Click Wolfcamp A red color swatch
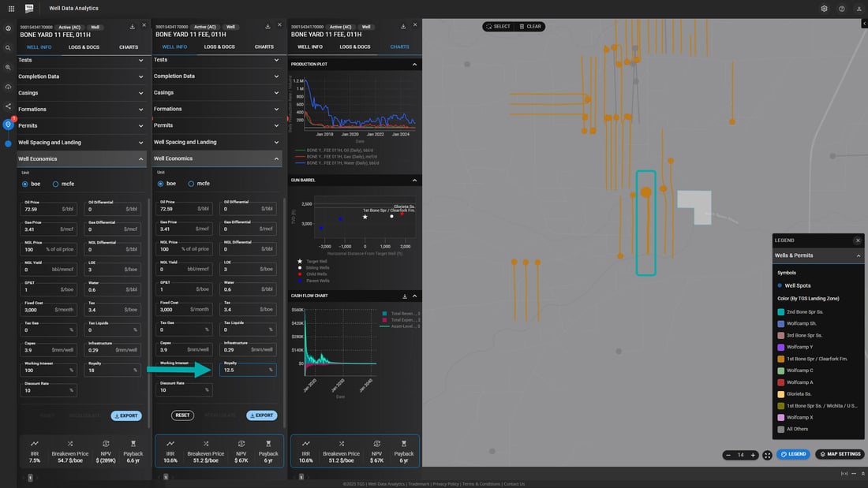Viewport: 868px width, 488px height. coord(780,382)
